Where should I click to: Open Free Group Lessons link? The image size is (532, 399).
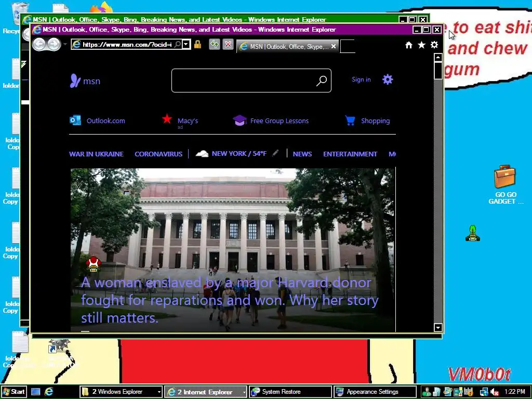point(279,121)
